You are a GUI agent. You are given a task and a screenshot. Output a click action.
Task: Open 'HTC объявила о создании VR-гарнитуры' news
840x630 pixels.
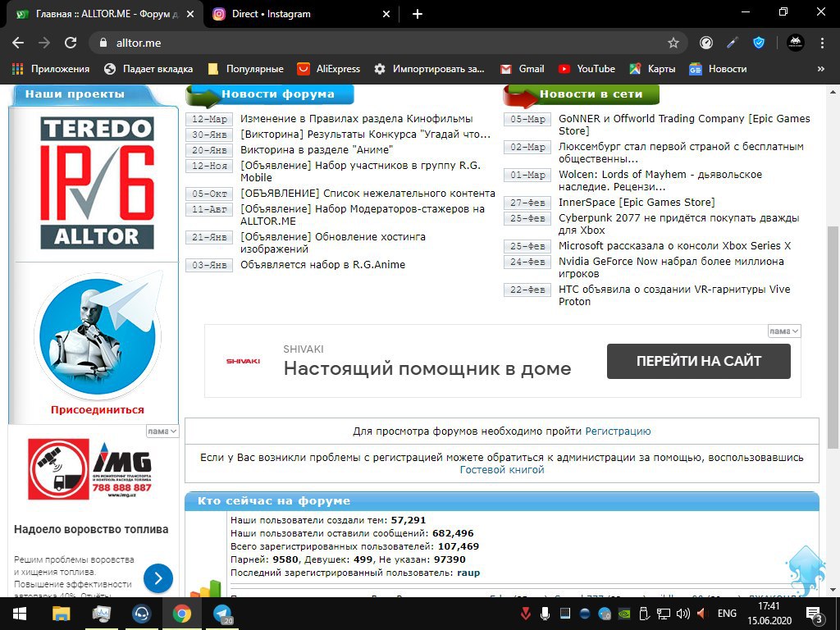pyautogui.click(x=674, y=295)
